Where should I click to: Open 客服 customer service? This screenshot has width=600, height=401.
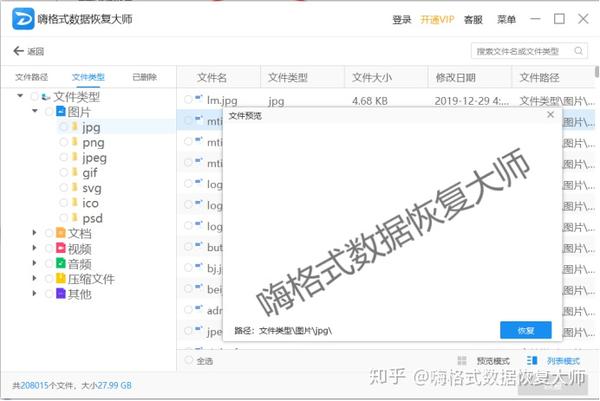tap(473, 19)
